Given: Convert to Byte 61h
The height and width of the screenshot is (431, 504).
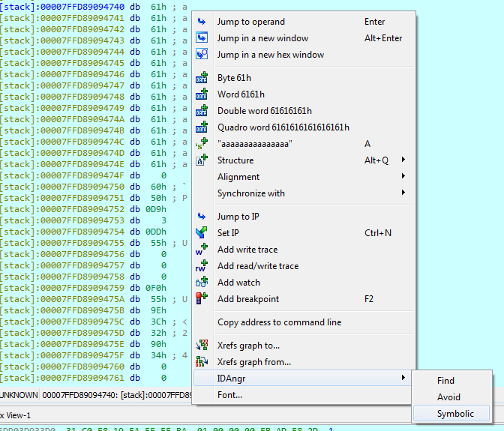Looking at the screenshot, I should pos(303,78).
